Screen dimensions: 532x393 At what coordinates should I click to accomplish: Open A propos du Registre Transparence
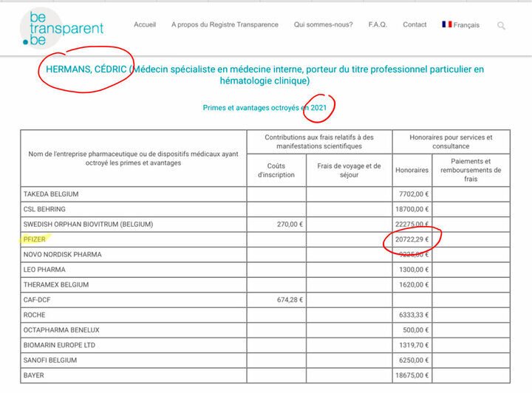225,25
